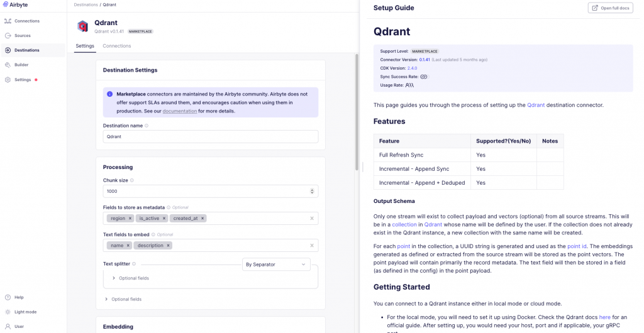Open the Text splitter 'By Separator' dropdown
This screenshot has width=644, height=333.
click(276, 265)
